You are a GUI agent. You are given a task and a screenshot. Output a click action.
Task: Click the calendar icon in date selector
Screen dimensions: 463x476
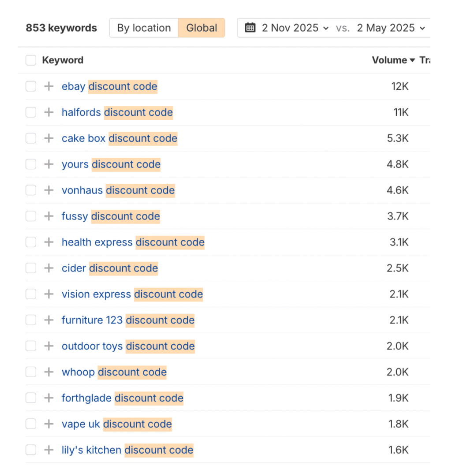coord(250,28)
